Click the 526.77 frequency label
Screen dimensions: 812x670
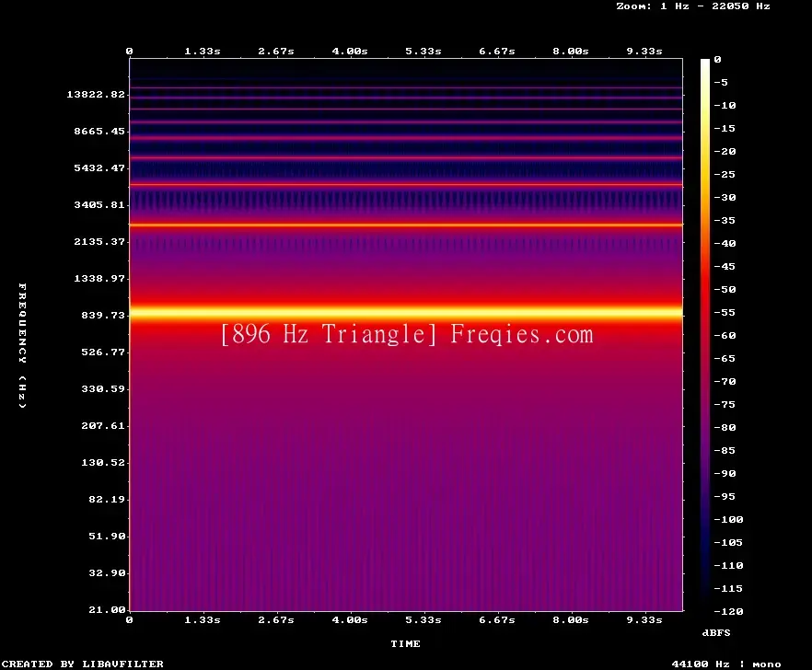(x=103, y=352)
